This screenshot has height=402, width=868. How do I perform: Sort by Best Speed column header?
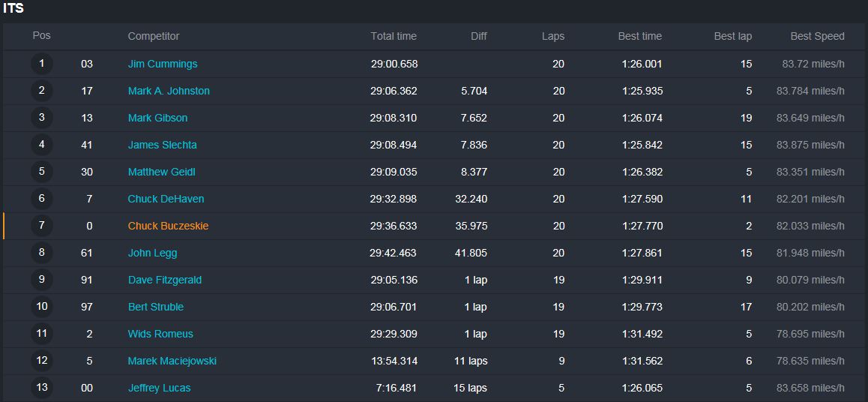(x=818, y=36)
